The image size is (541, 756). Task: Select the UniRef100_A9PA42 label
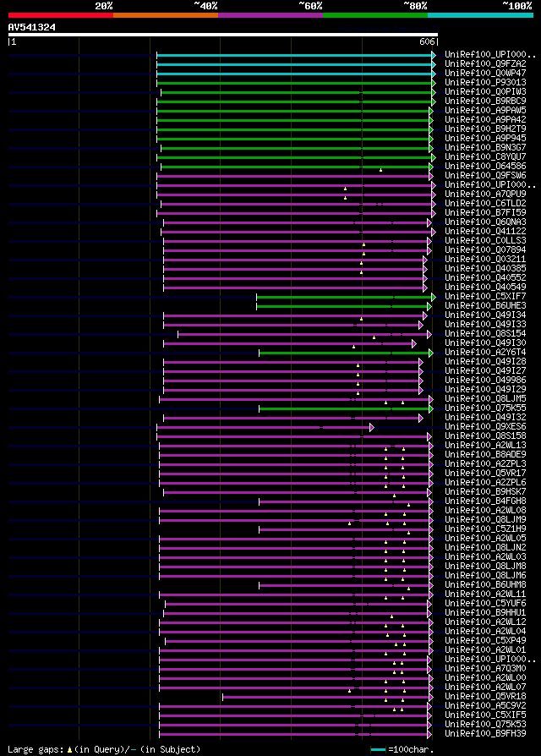(x=485, y=119)
